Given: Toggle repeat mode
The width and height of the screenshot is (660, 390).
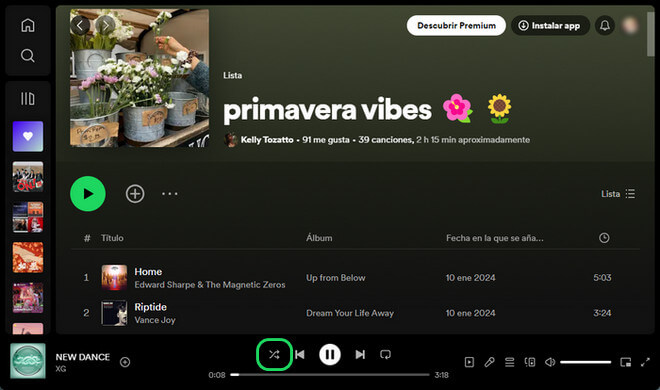Looking at the screenshot, I should (x=385, y=355).
